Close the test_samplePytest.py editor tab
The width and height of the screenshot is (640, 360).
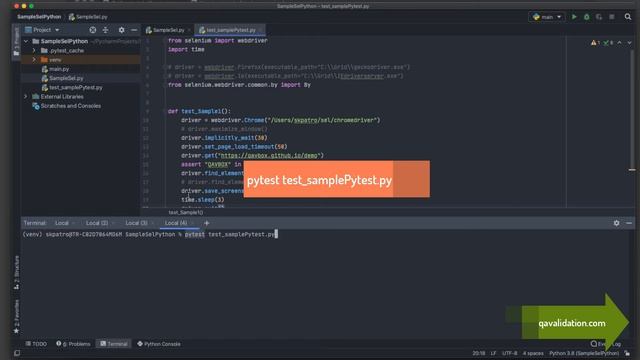[261, 30]
